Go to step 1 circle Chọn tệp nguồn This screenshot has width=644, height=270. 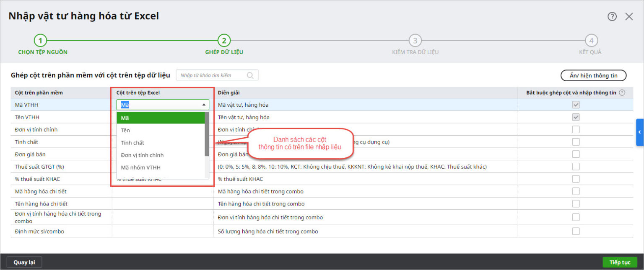40,41
